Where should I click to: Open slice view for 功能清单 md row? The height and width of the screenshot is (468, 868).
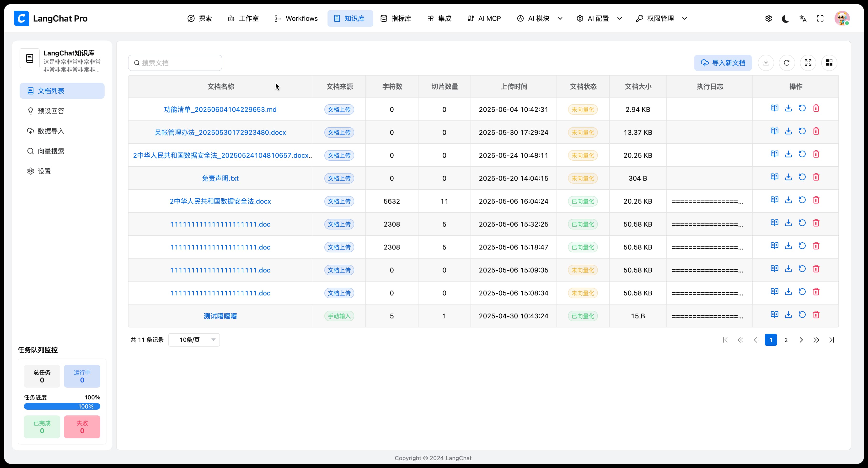(x=774, y=108)
